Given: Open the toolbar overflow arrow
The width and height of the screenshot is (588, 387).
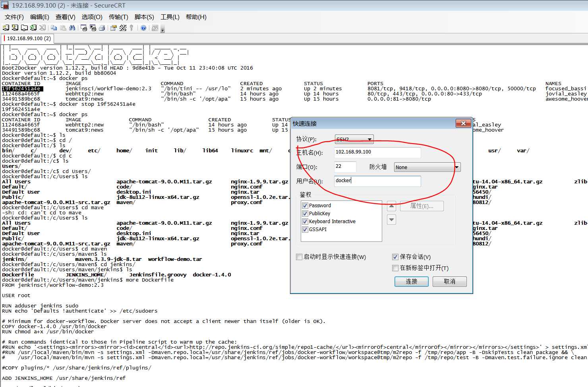Looking at the screenshot, I should [162, 29].
